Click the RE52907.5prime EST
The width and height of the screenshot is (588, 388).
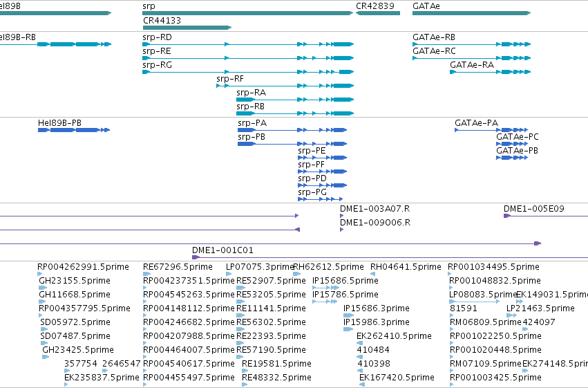click(x=240, y=288)
